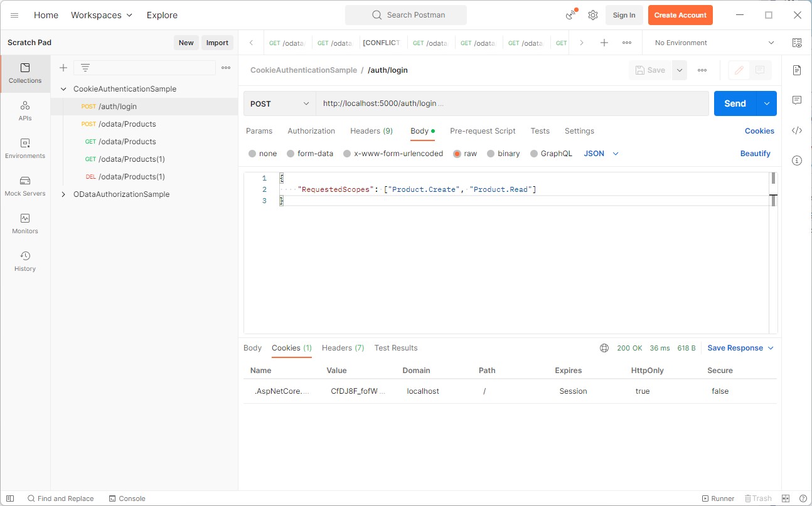Switch to the response Body tab

tap(252, 348)
